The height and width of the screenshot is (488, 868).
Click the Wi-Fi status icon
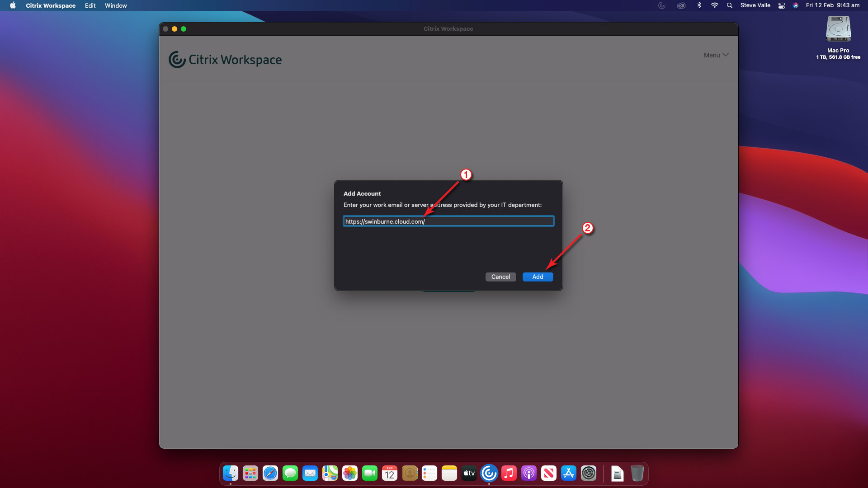click(x=714, y=5)
